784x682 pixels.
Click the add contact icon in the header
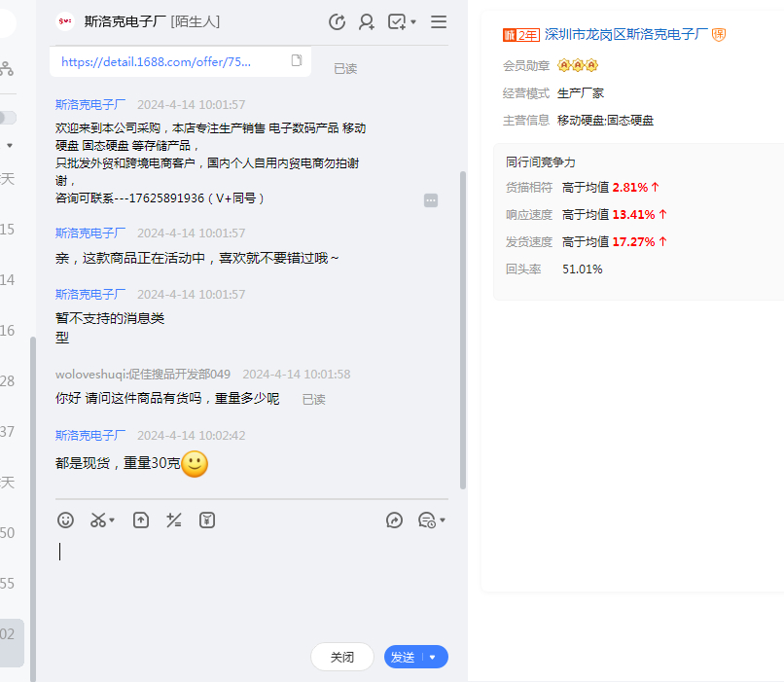tap(367, 21)
